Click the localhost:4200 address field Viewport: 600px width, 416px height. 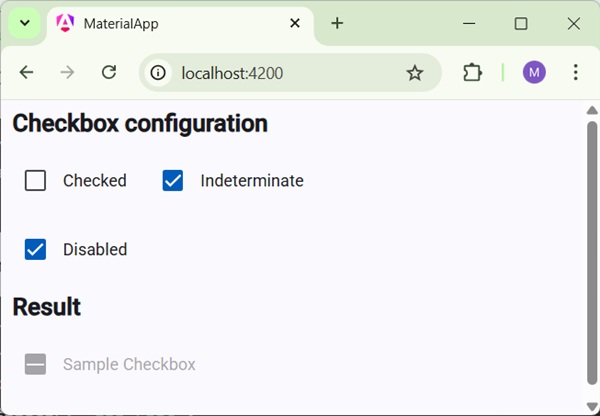tap(280, 72)
